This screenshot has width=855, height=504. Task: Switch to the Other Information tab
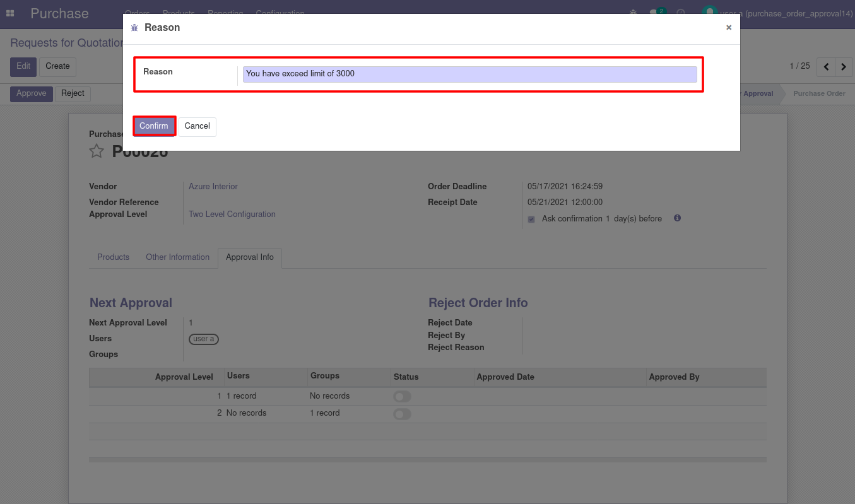(177, 257)
